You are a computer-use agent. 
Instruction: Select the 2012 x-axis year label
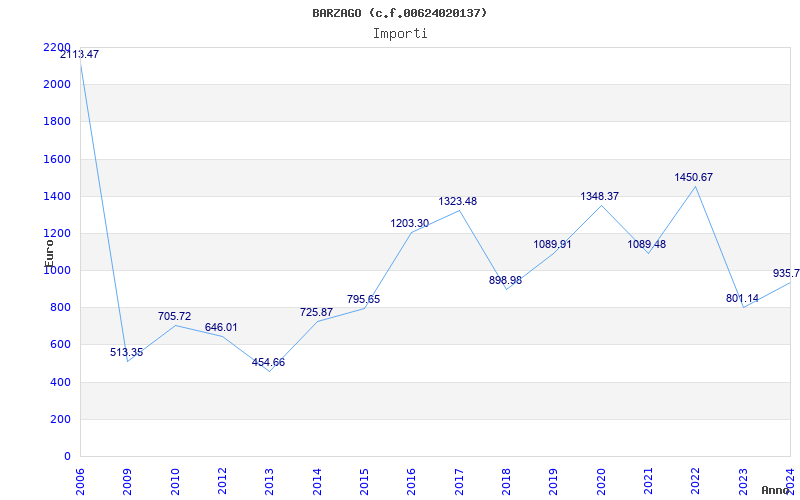click(222, 482)
